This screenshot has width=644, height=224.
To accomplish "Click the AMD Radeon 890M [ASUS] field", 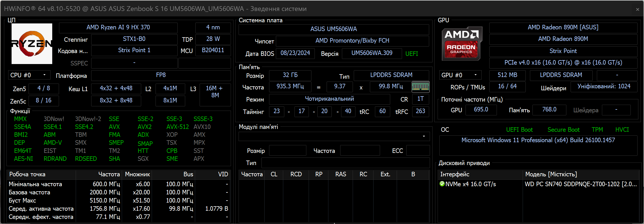I will pyautogui.click(x=563, y=27).
